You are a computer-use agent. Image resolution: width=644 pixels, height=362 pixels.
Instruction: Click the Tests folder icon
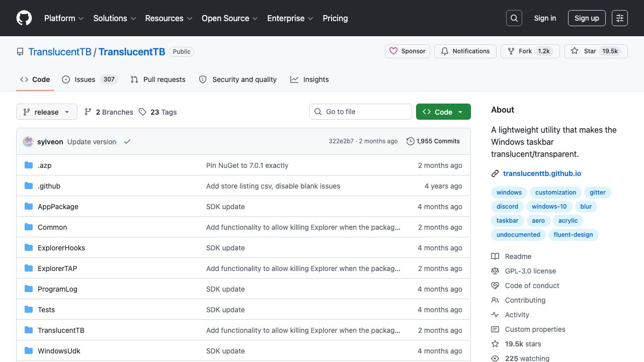pyautogui.click(x=29, y=310)
